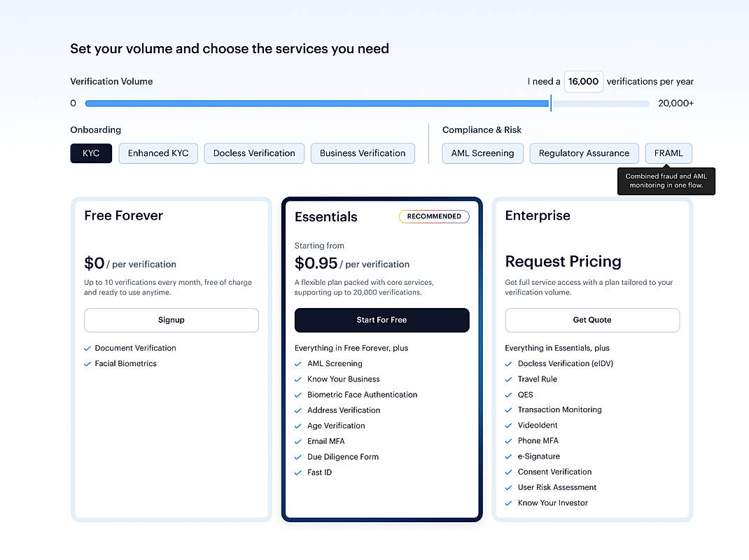Click checkmark beside Transaction Monitoring
The width and height of the screenshot is (749, 560).
point(508,410)
